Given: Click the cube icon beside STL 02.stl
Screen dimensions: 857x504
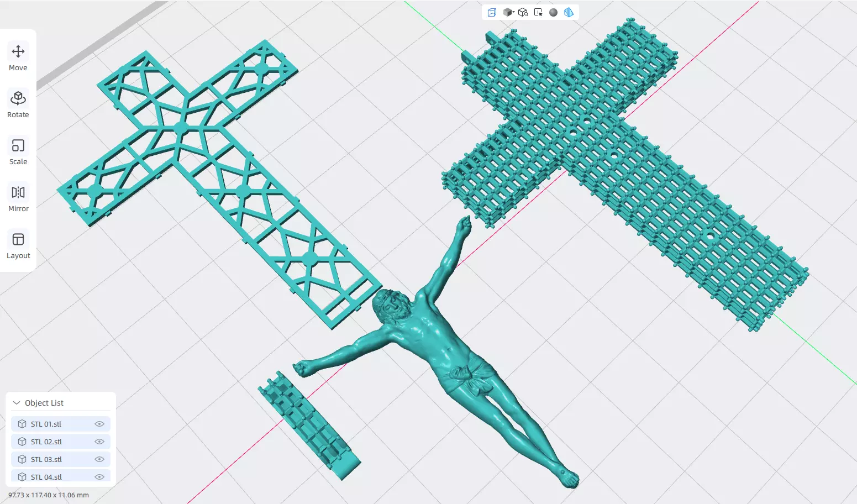Looking at the screenshot, I should [22, 442].
